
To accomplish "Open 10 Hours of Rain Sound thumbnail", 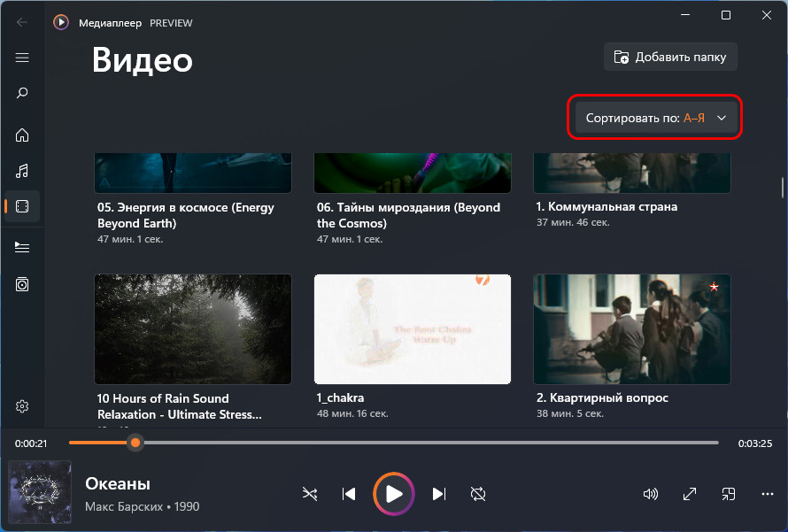I will [x=193, y=329].
